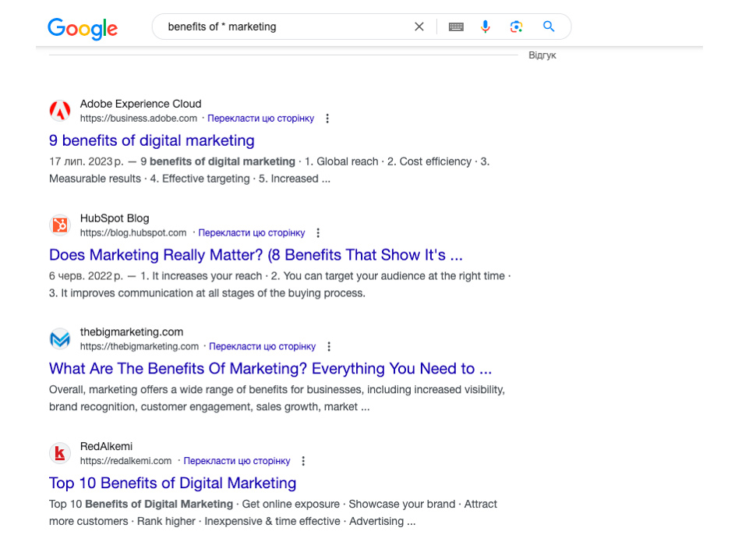Click the 'Adobe Experience Cloud' site name
Screen dimensions: 756x542
(141, 104)
